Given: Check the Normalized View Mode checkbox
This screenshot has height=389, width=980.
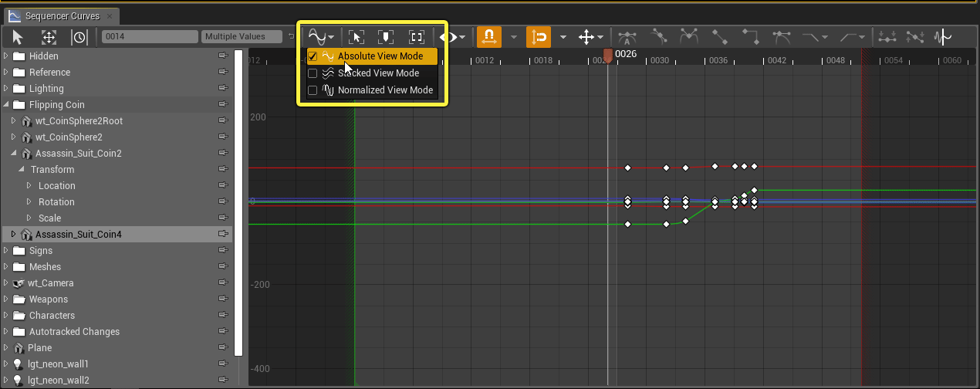Looking at the screenshot, I should pos(313,90).
